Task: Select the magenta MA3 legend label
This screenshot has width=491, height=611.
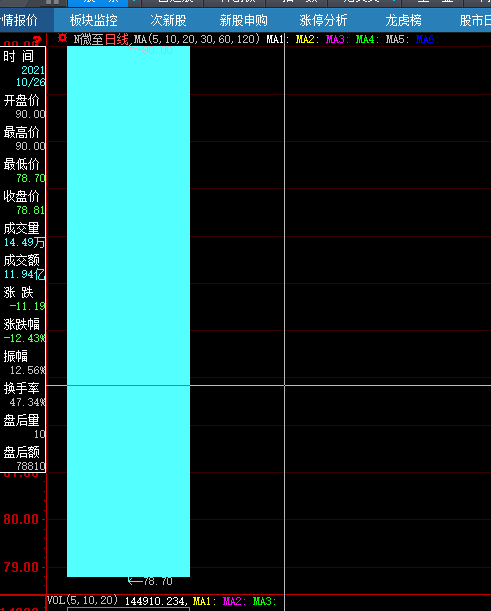Action: (x=337, y=39)
